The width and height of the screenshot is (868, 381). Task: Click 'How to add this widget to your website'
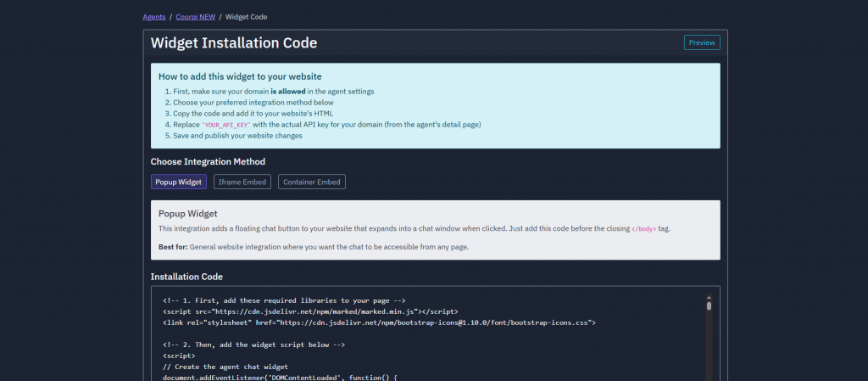tap(240, 76)
